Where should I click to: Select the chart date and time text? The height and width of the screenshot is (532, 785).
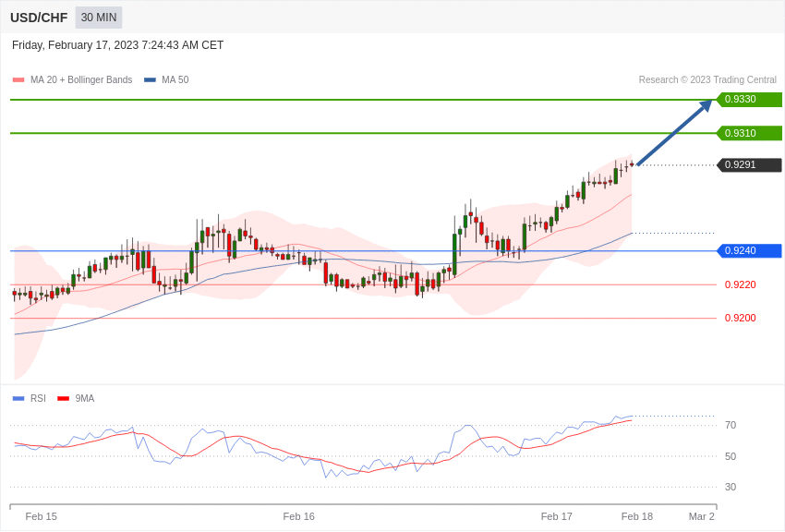pyautogui.click(x=117, y=45)
